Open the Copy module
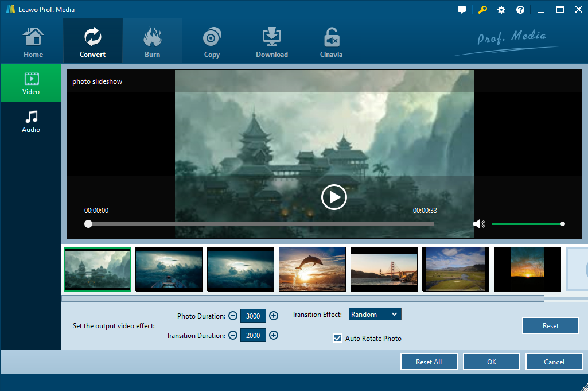 pos(212,43)
